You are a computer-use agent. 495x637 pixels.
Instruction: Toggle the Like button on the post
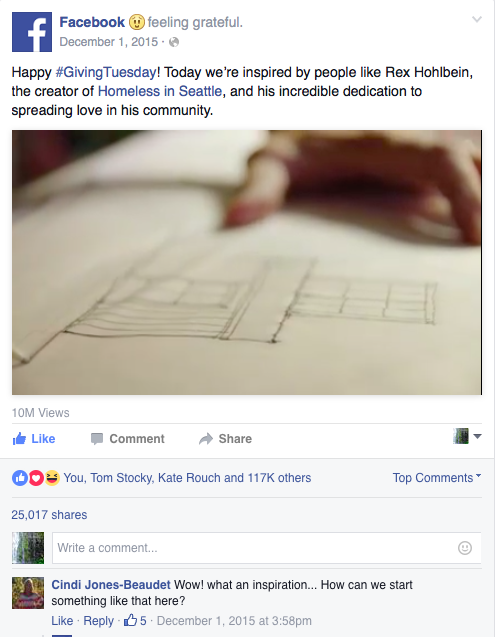point(34,439)
